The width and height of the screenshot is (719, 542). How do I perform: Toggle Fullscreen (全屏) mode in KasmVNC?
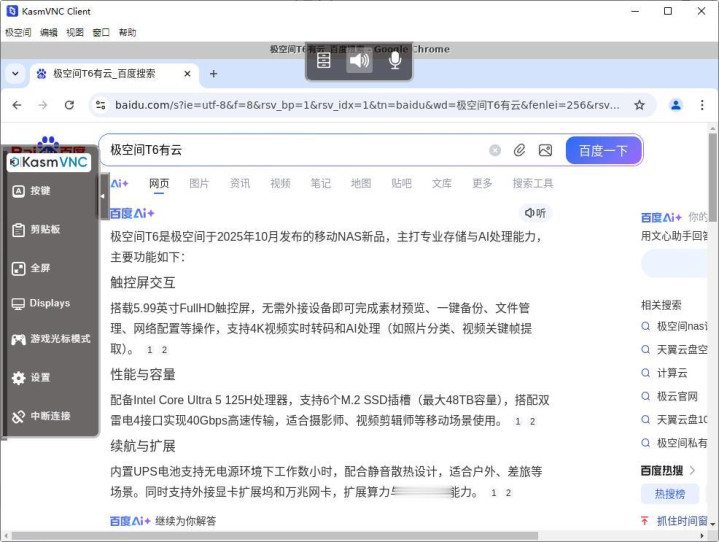19,268
